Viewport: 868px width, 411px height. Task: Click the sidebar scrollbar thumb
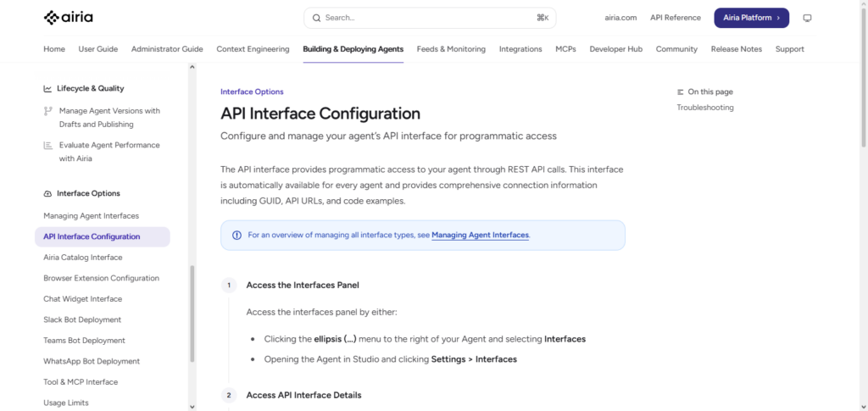click(x=192, y=314)
